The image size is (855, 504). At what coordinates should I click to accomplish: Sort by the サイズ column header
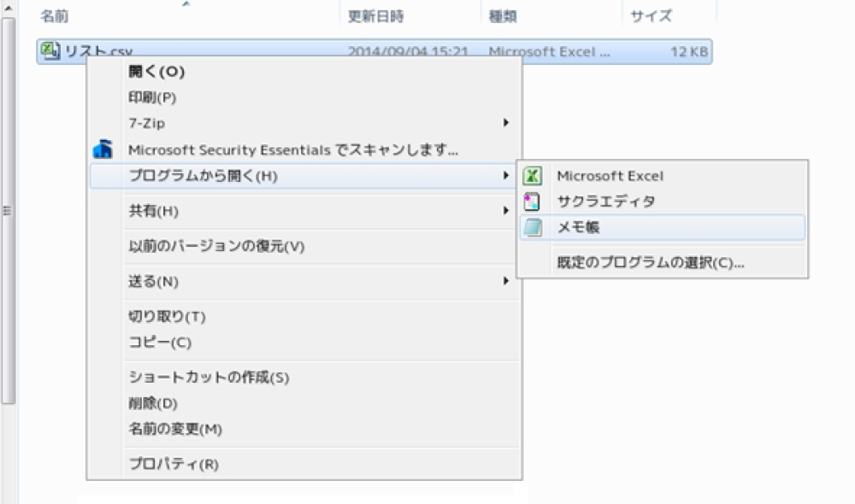(669, 16)
